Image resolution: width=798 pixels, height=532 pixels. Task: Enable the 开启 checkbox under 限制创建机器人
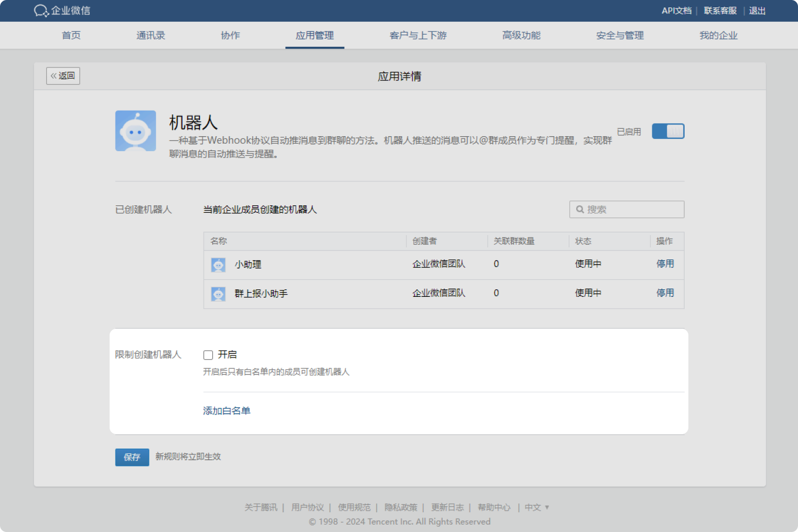point(208,355)
